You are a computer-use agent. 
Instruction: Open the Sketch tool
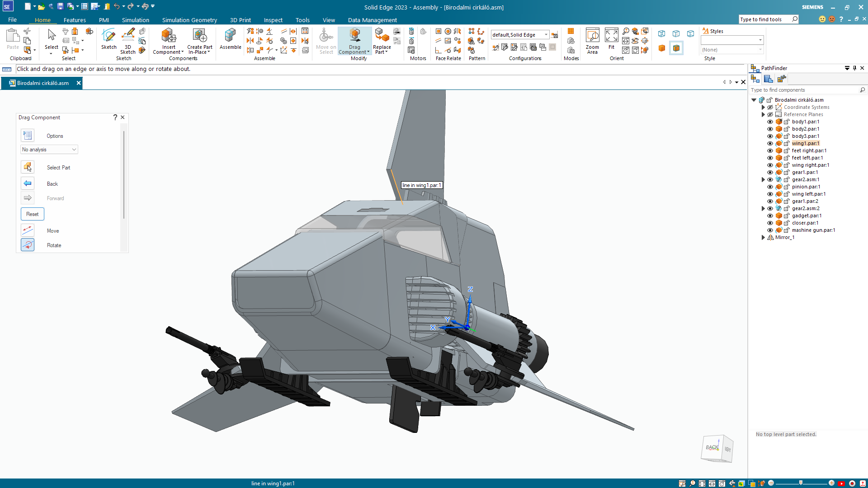point(108,39)
